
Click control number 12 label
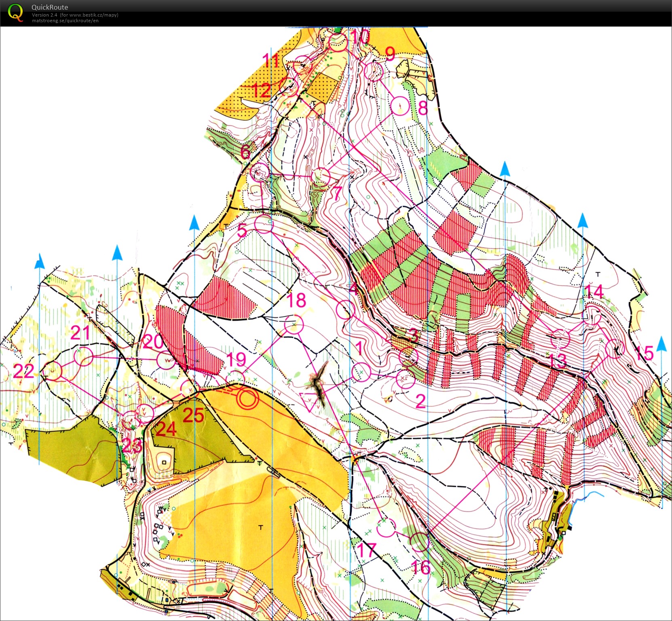[261, 90]
